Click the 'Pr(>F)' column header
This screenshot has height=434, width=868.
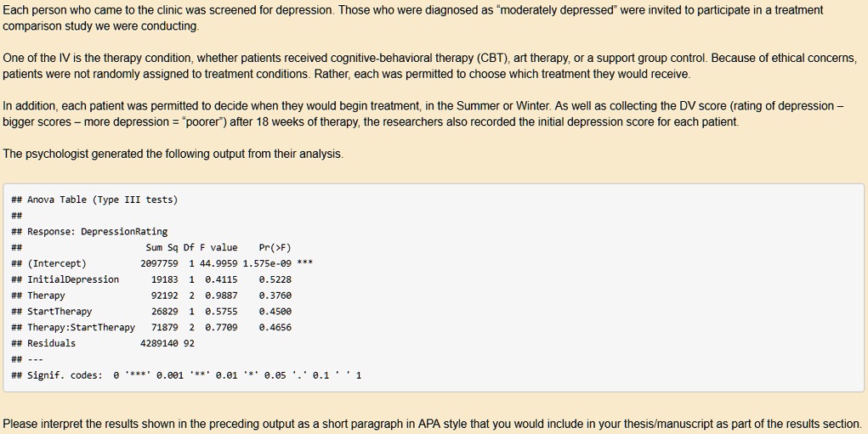(275, 248)
